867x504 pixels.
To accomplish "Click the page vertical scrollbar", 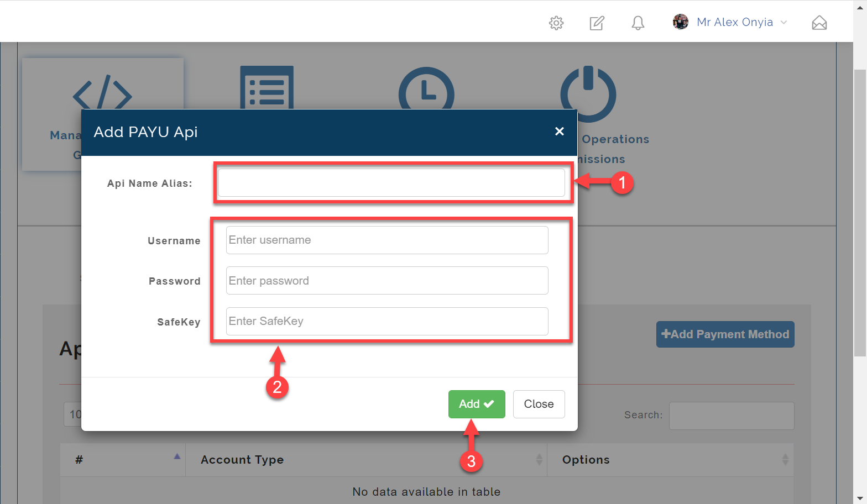I will (860, 213).
